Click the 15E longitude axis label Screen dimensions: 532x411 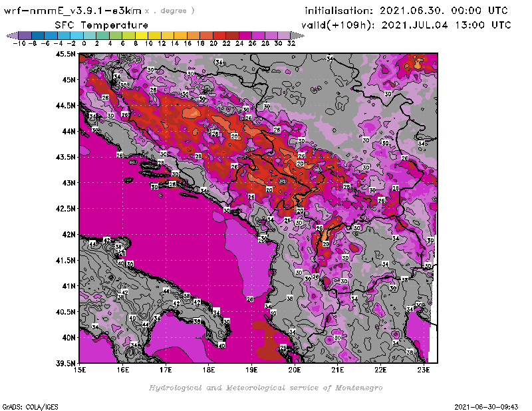coord(80,370)
